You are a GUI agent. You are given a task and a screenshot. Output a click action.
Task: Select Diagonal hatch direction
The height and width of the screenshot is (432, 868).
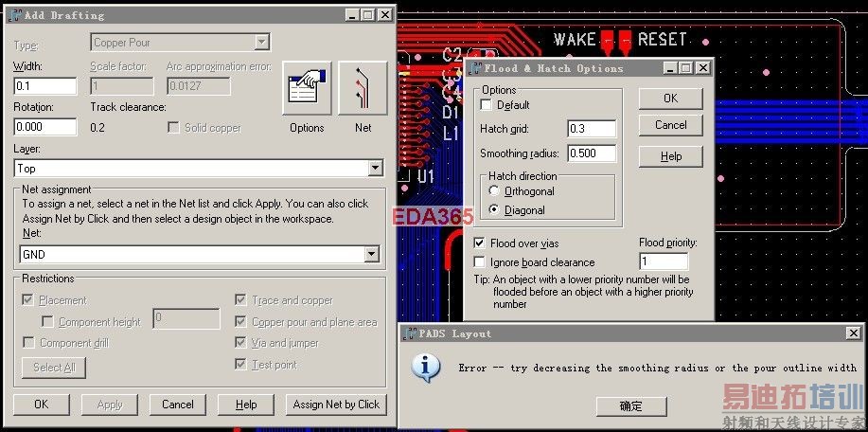[x=494, y=210]
